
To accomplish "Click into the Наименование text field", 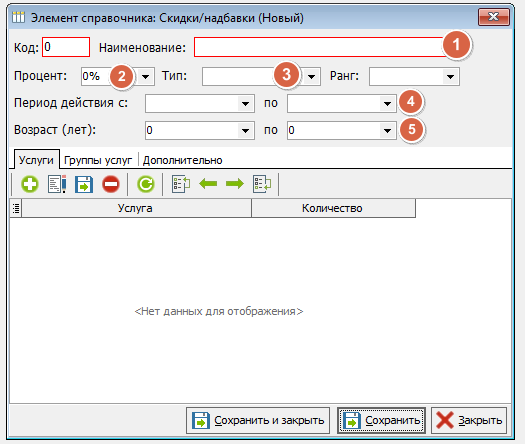I will [319, 47].
